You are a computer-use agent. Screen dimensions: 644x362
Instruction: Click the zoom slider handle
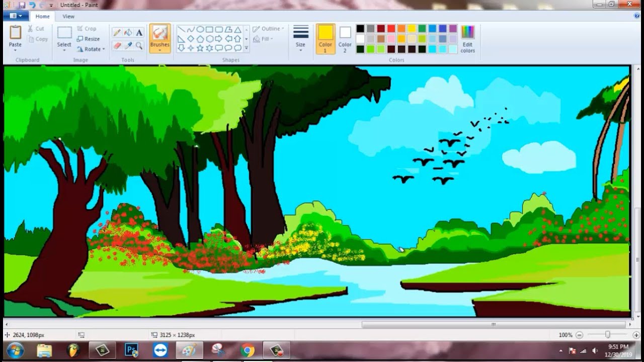[608, 335]
